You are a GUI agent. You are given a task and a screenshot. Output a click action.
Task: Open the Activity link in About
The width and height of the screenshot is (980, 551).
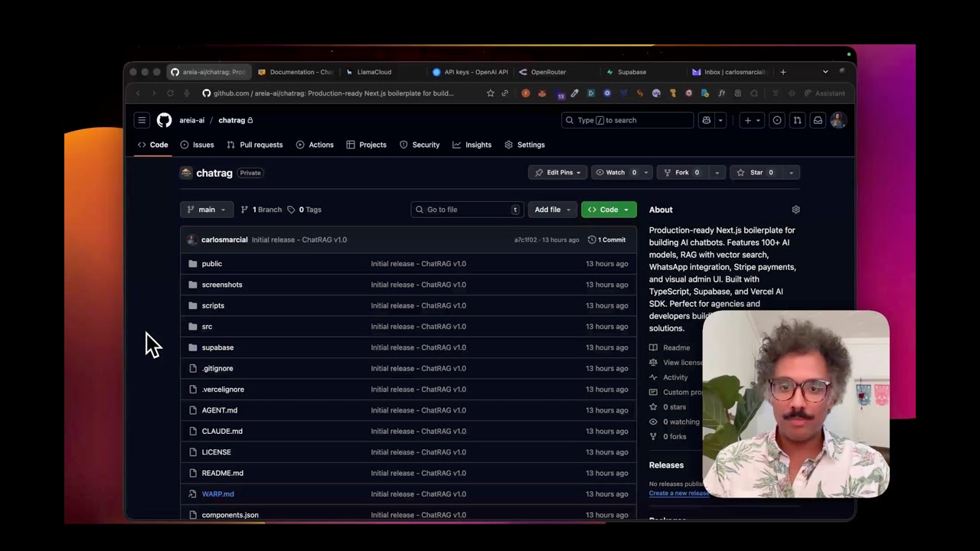tap(668, 377)
